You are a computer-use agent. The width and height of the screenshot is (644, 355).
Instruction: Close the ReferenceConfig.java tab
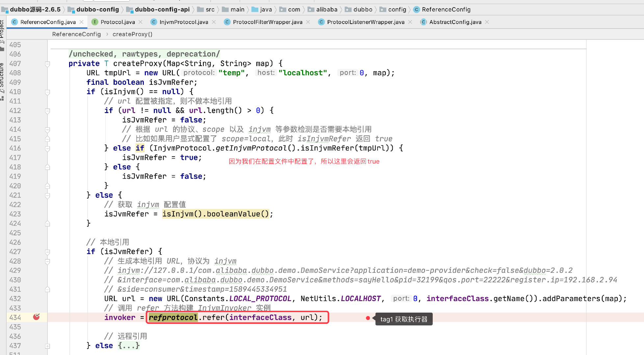pos(81,22)
